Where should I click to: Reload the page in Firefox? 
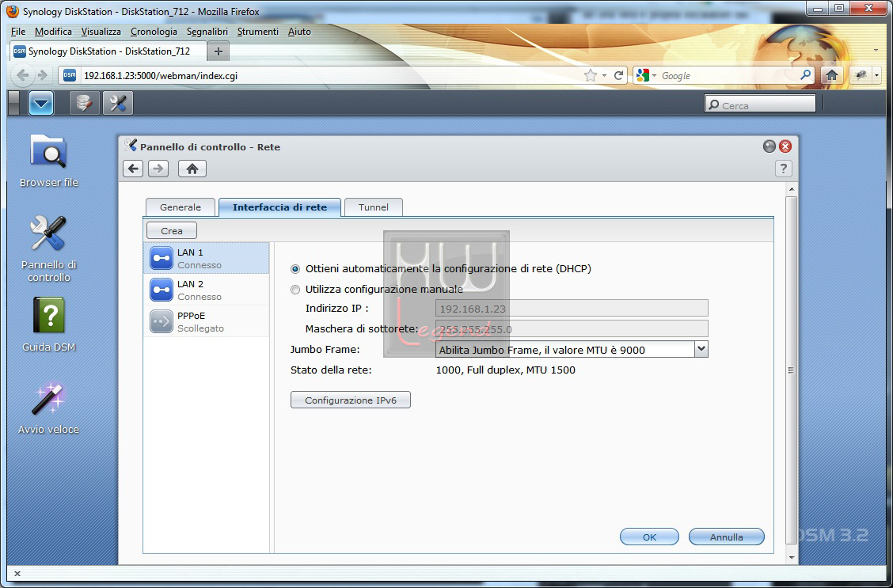point(618,75)
